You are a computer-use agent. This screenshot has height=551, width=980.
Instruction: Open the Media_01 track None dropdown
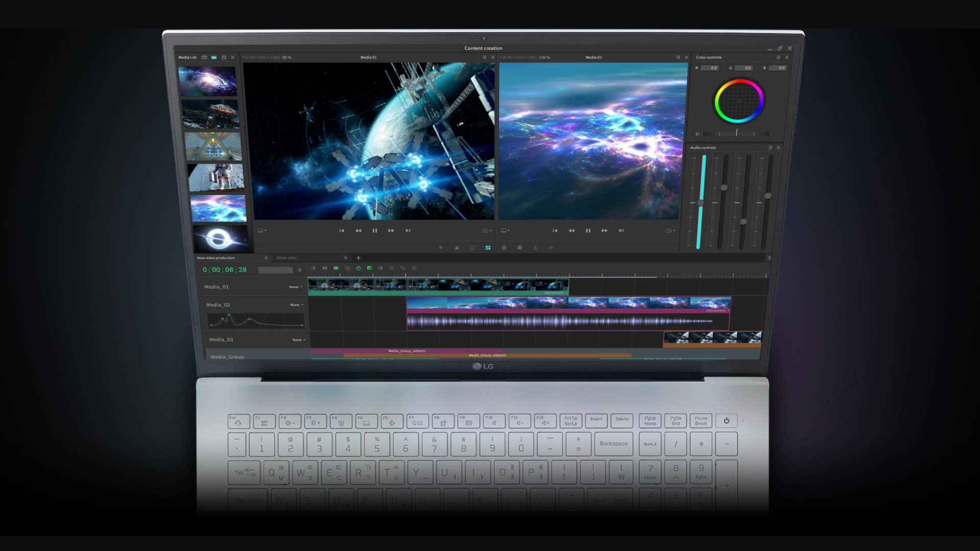coord(296,287)
